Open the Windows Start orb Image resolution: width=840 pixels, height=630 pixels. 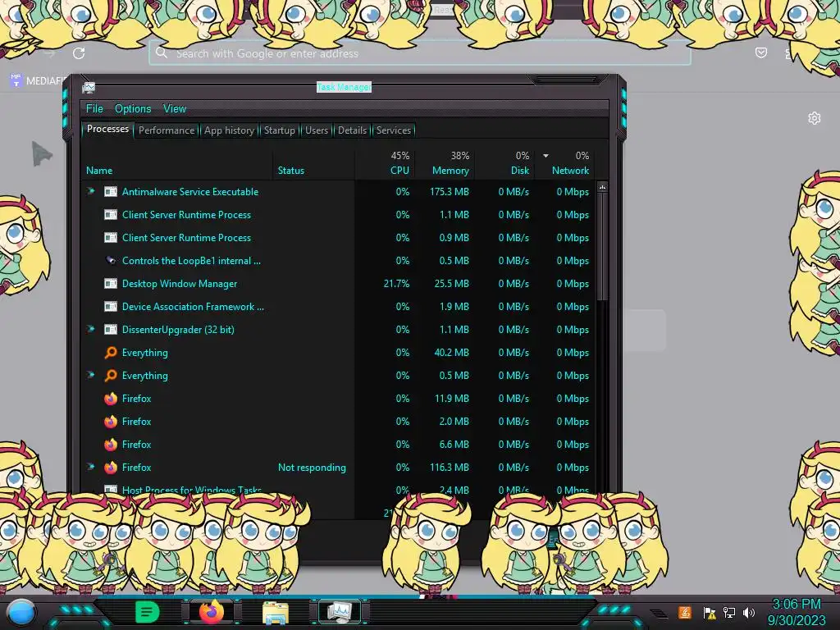[21, 612]
